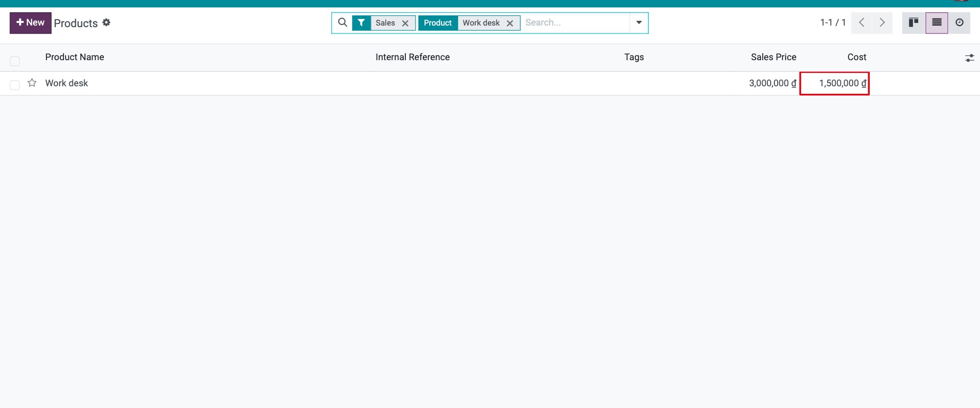Select all records checkbox in header
Screen dimensions: 980x408
pyautogui.click(x=15, y=61)
